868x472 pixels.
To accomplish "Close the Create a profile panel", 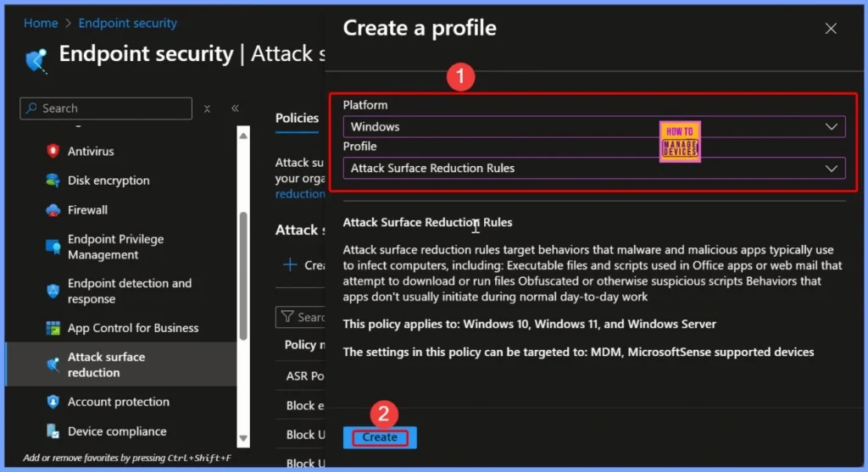I will click(x=831, y=28).
